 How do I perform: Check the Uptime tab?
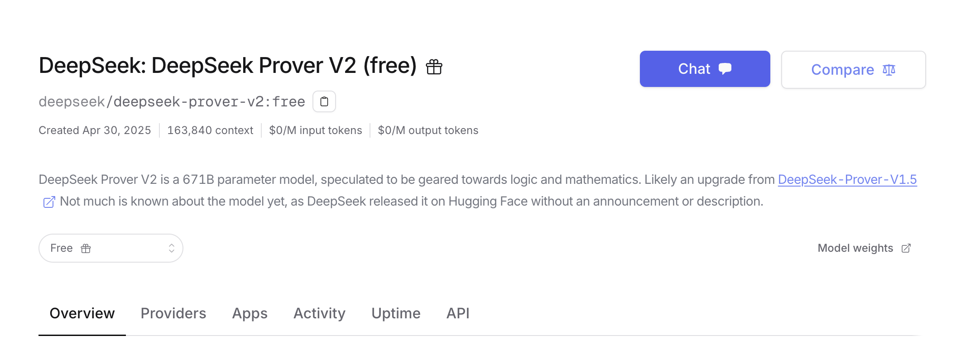(395, 313)
